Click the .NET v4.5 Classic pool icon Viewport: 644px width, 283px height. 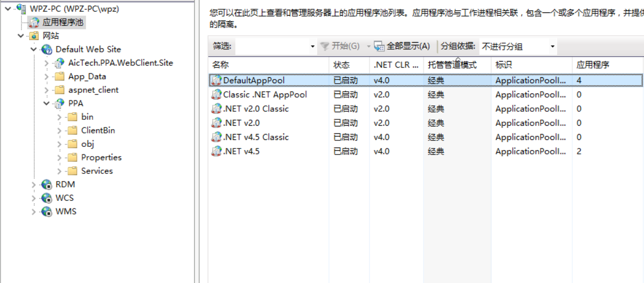click(x=216, y=137)
